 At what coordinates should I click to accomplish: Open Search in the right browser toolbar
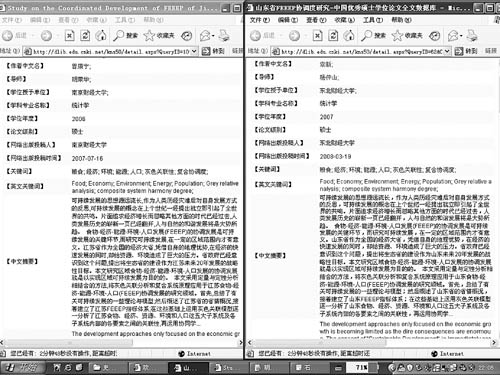374,35
